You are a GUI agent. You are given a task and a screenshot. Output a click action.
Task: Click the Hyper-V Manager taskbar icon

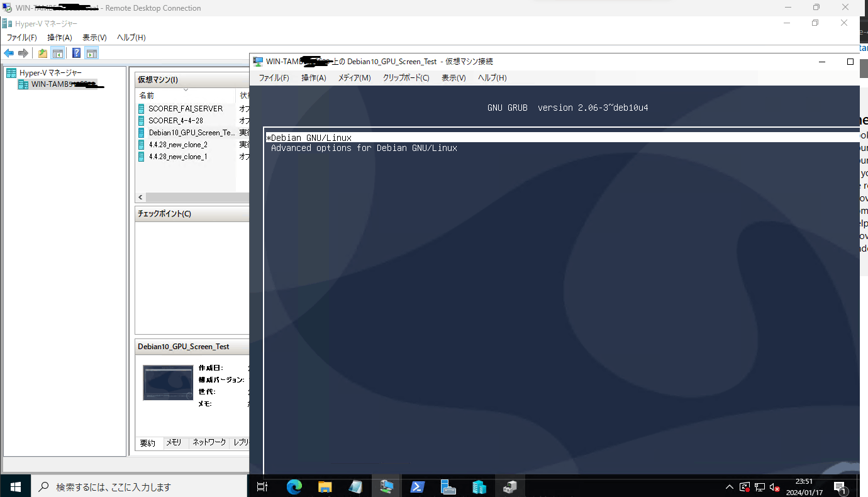coord(479,486)
